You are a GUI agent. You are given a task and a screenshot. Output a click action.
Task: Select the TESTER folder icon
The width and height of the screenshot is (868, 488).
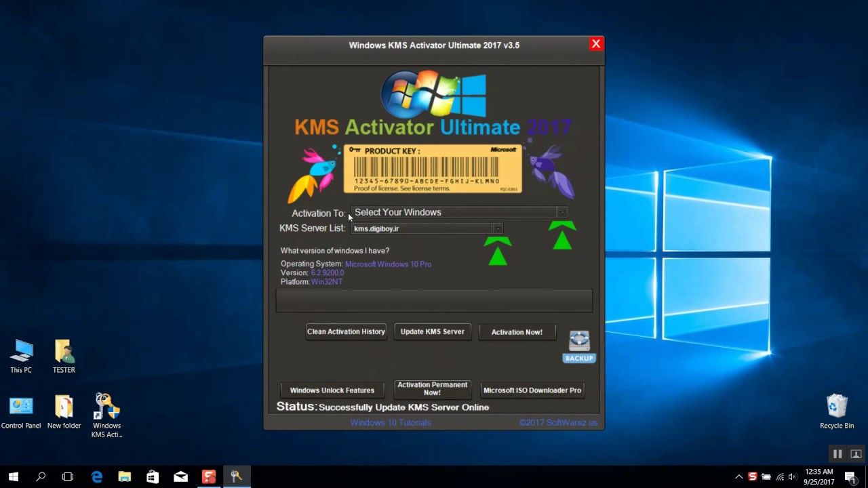[x=64, y=357]
